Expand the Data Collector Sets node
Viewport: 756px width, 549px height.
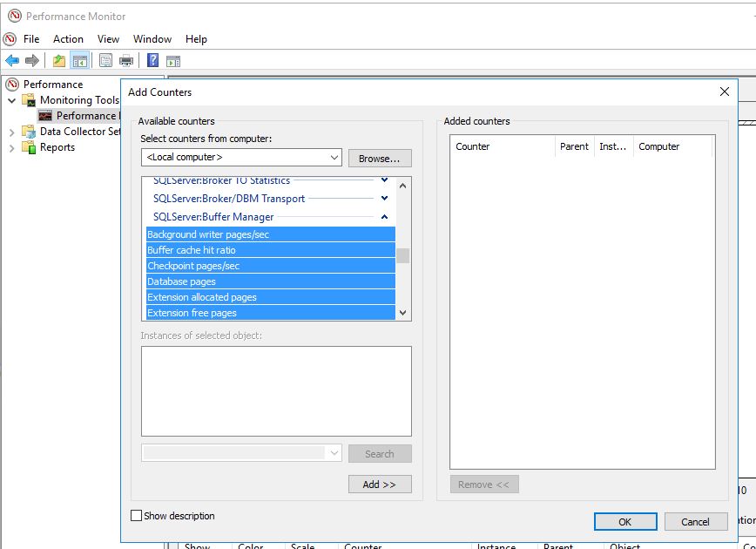pos(12,132)
